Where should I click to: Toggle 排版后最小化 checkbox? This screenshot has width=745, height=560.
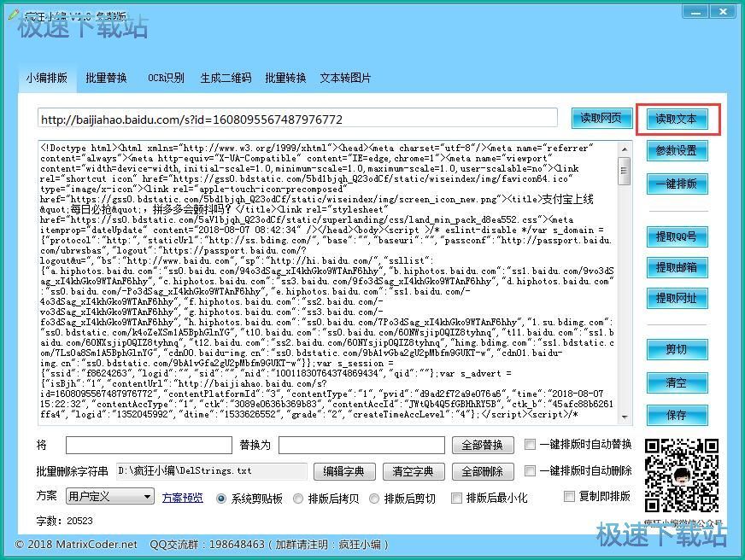coord(456,498)
